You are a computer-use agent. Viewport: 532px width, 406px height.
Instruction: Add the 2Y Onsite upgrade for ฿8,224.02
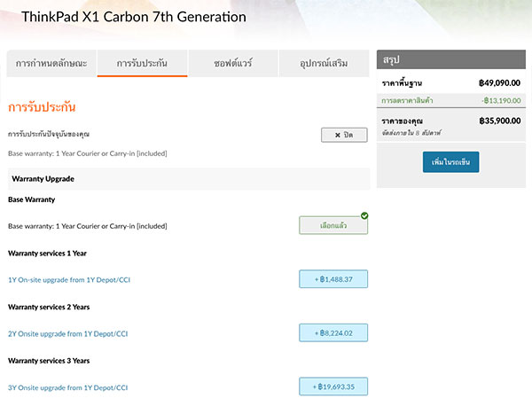[333, 332]
